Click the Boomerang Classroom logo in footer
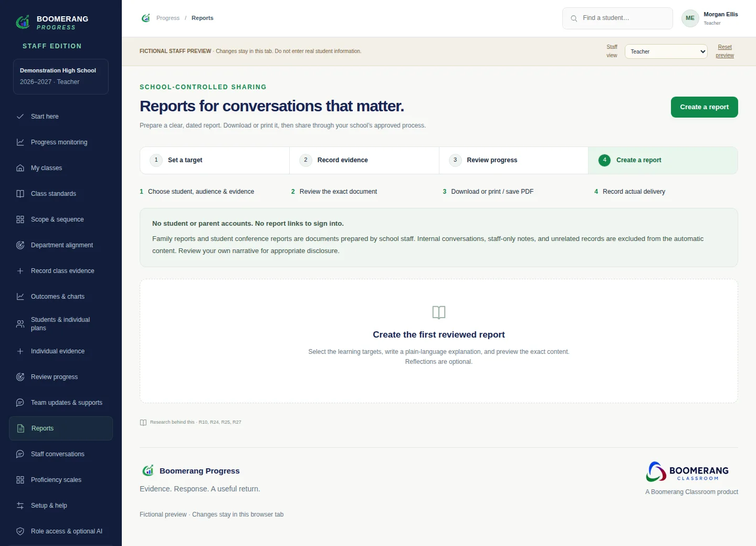The image size is (756, 546). pos(687,471)
